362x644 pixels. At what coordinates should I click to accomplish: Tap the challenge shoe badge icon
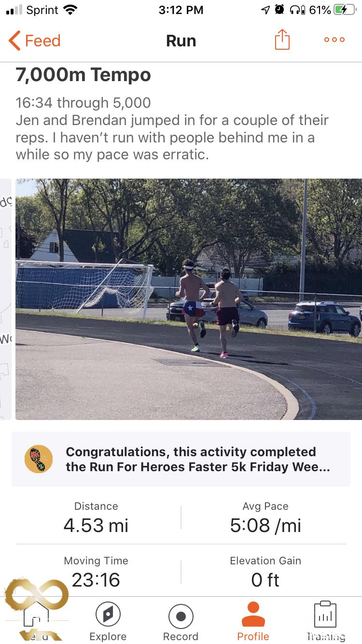click(x=39, y=459)
